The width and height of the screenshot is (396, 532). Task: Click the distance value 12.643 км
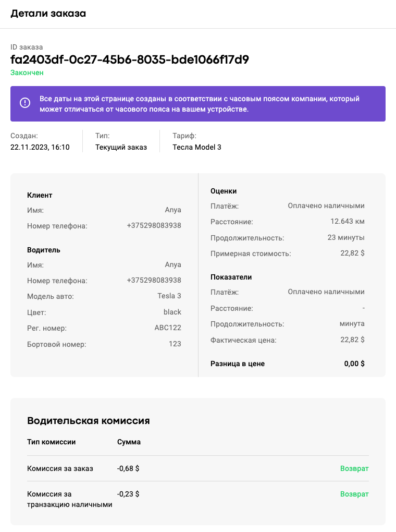(348, 222)
